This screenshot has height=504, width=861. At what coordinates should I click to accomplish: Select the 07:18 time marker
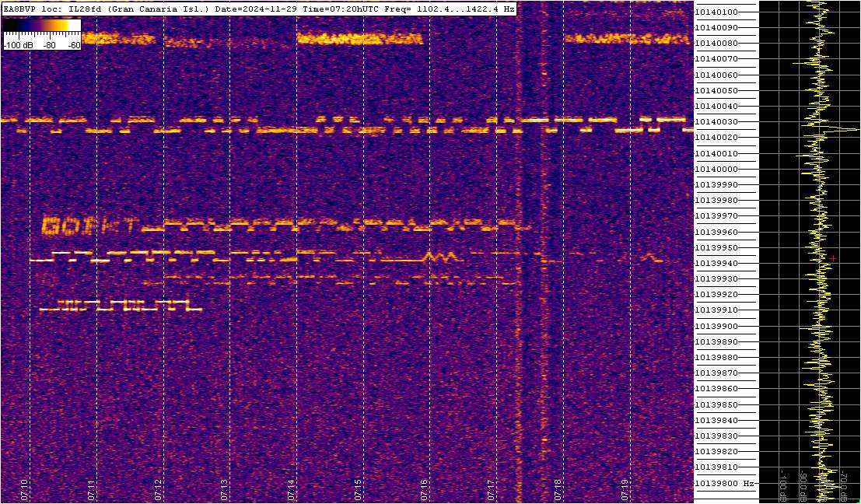pyautogui.click(x=558, y=489)
